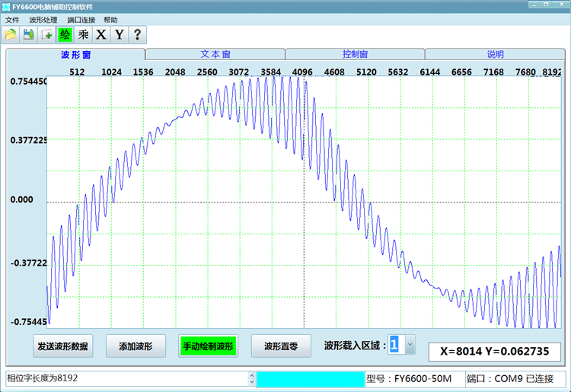The image size is (571, 392).
Task: Open help with question mark icon
Action: pyautogui.click(x=137, y=34)
